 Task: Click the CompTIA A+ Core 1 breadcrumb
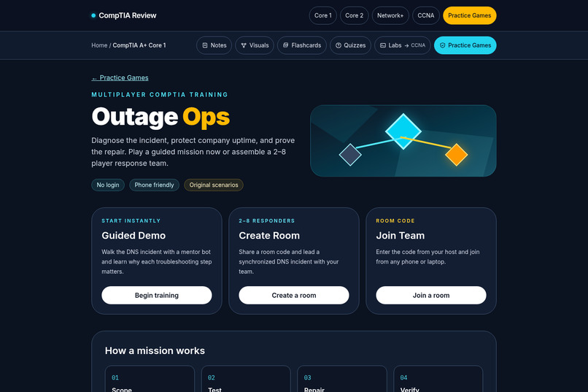139,45
